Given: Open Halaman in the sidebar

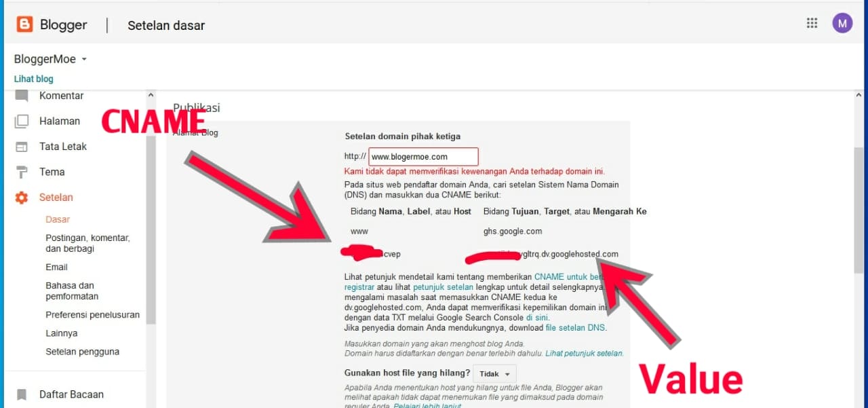Looking at the screenshot, I should [x=60, y=121].
